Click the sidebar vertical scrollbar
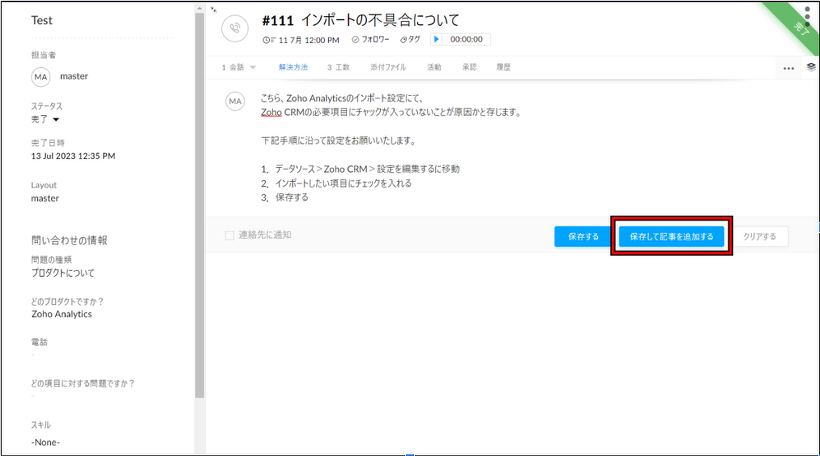The image size is (820, 456). click(199, 200)
